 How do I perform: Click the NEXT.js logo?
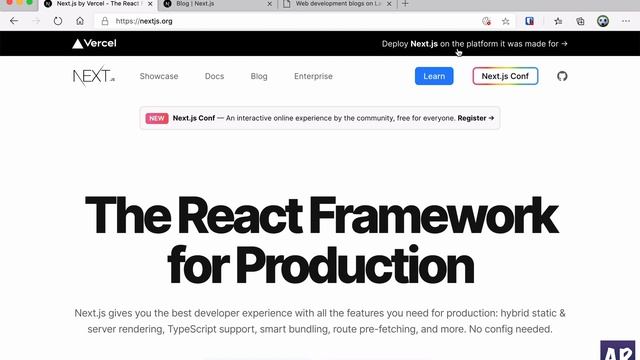click(93, 76)
